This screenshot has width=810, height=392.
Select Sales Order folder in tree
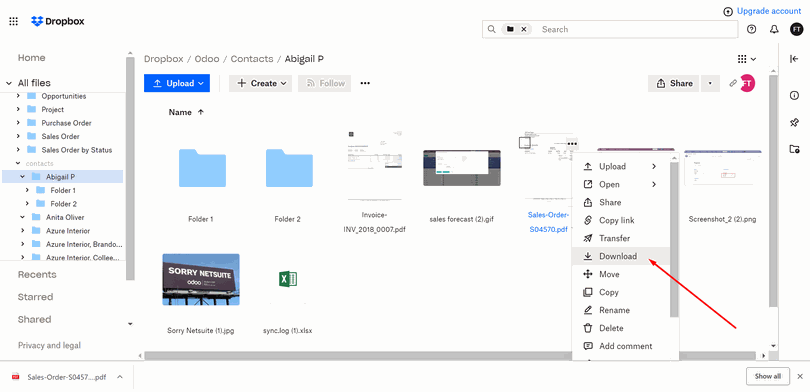click(x=60, y=136)
